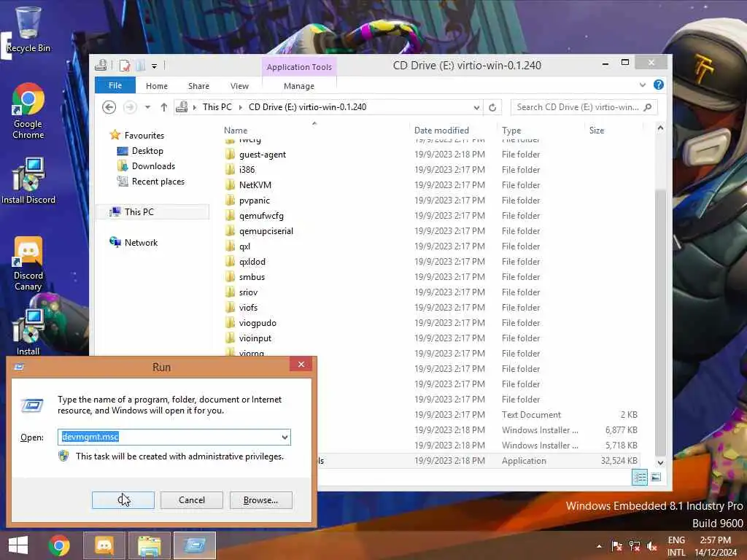747x560 pixels.
Task: Refresh the CD Drive folder view
Action: pyautogui.click(x=492, y=107)
